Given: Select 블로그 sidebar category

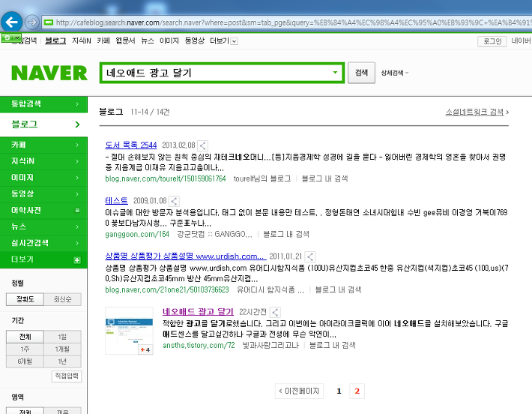Looking at the screenshot, I should point(43,124).
